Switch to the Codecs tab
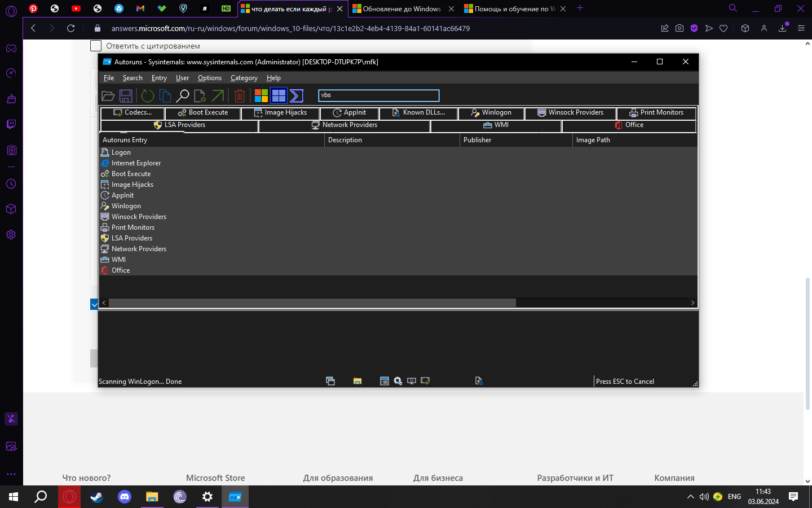The image size is (812, 508). [133, 113]
